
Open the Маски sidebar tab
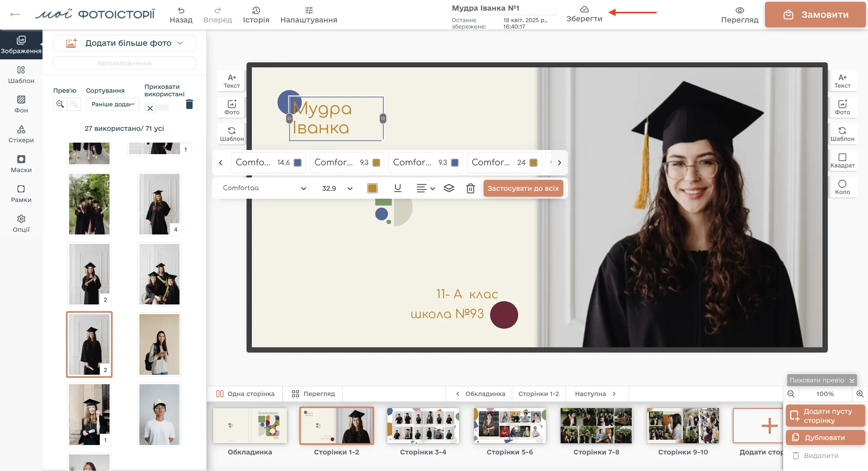[21, 164]
